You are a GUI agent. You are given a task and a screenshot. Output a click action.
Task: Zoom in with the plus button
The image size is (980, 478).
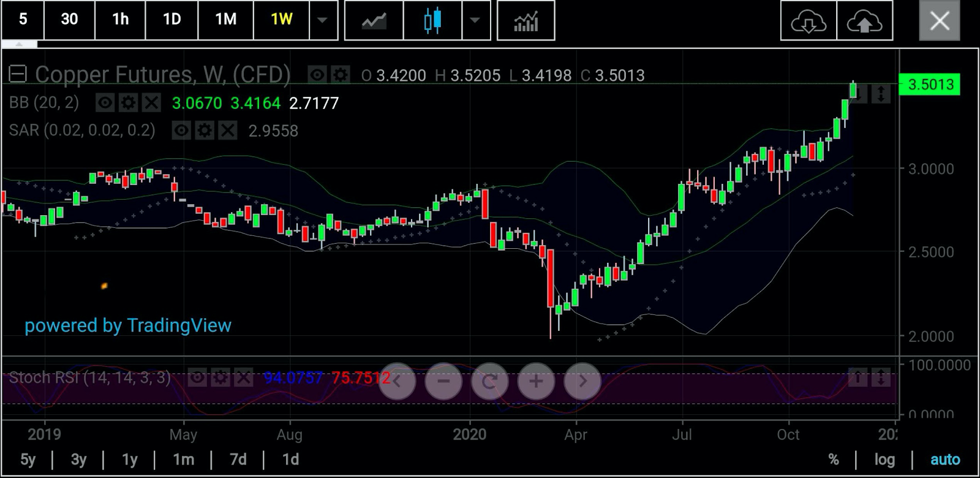[536, 381]
